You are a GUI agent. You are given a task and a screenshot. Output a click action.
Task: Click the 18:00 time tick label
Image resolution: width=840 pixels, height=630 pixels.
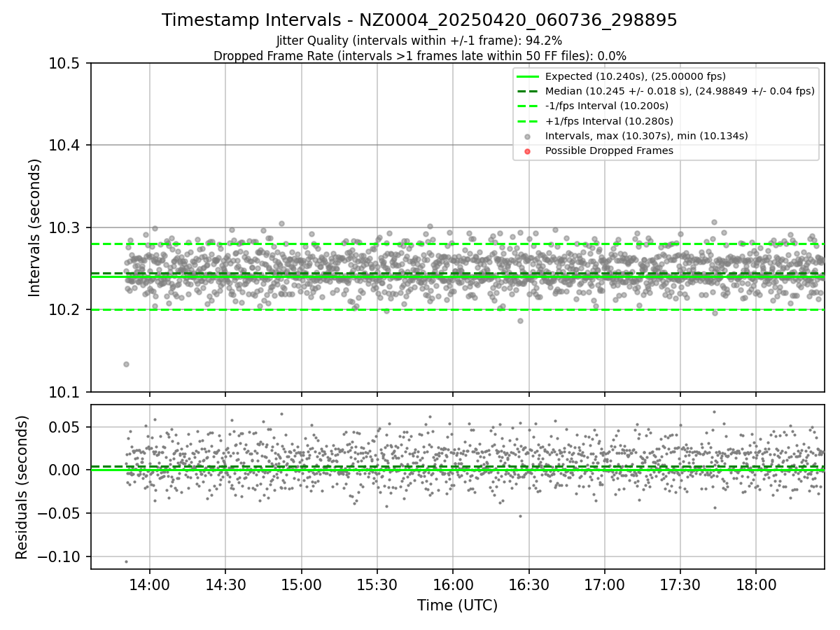pyautogui.click(x=756, y=584)
